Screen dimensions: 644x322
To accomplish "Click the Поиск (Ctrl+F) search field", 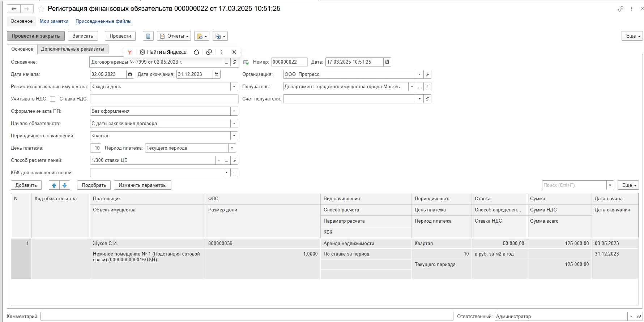I will (x=574, y=185).
